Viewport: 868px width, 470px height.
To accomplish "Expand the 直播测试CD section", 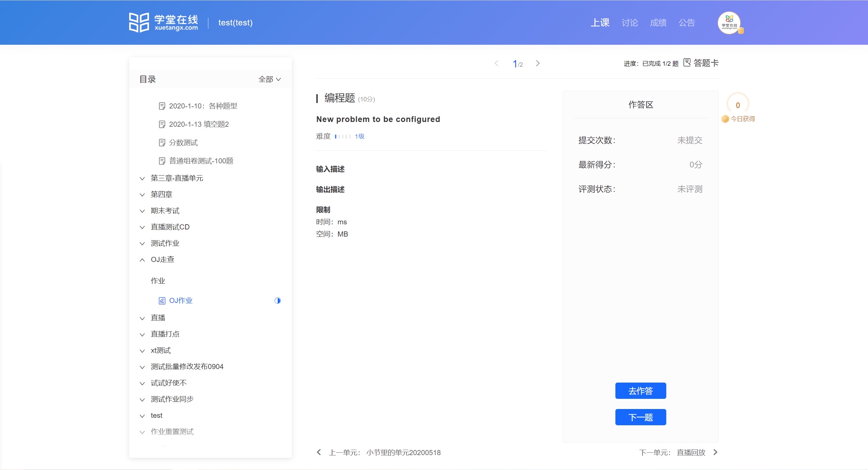I will tap(142, 227).
